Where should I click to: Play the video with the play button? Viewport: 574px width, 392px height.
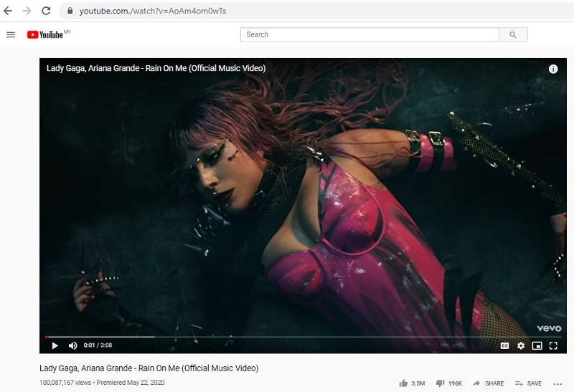(x=55, y=345)
